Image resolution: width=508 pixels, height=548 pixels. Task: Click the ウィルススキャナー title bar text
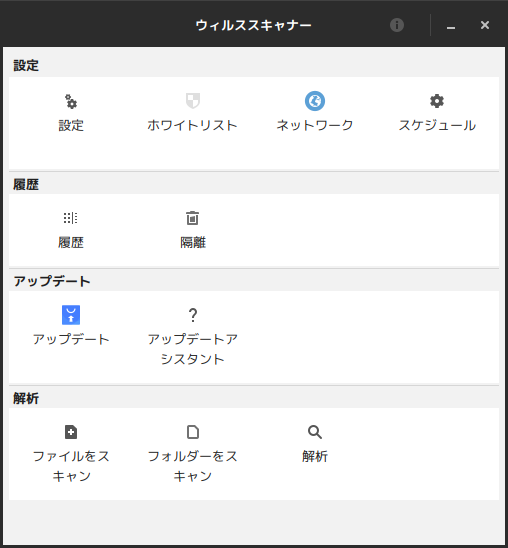254,25
